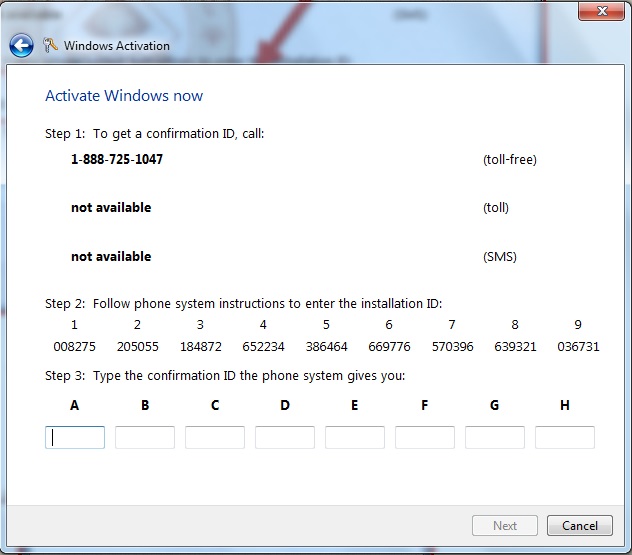The width and height of the screenshot is (632, 555).
Task: Cancel the activation wizard
Action: [580, 526]
